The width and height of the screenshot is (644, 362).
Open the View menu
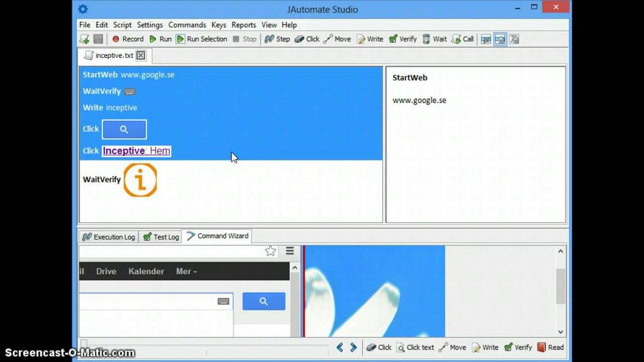coord(269,25)
